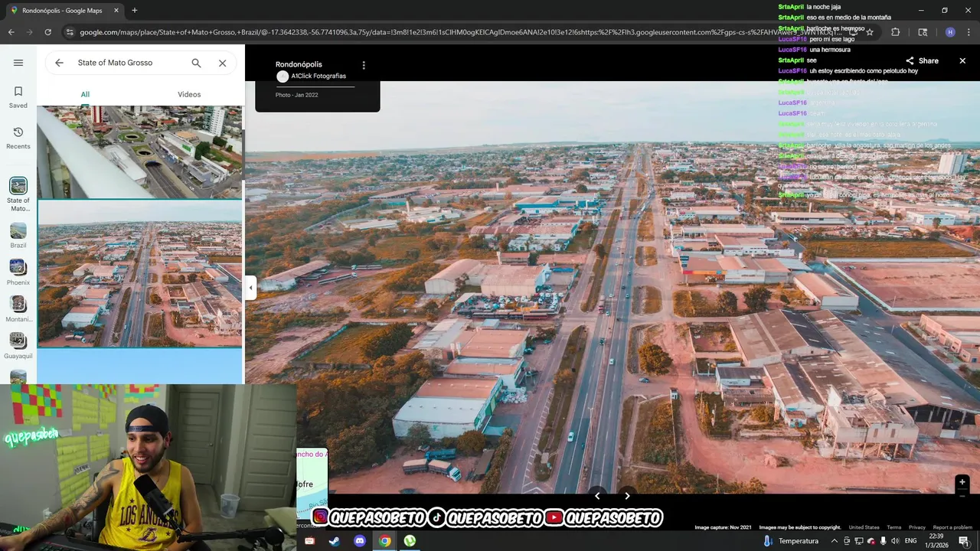Select the Phoenix recent place
Image resolution: width=980 pixels, height=551 pixels.
pos(18,272)
